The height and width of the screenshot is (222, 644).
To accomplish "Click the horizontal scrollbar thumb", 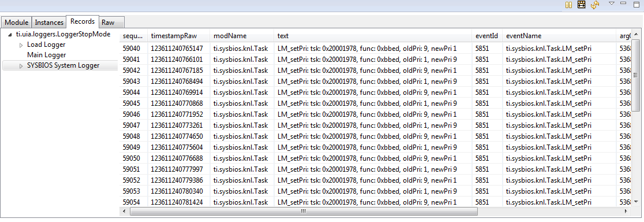I will point(304,211).
